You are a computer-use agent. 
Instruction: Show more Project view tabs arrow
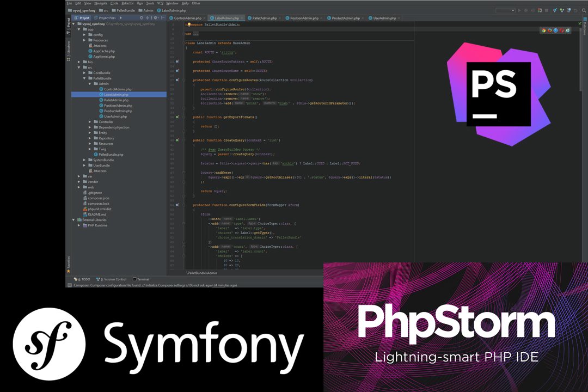coord(121,18)
